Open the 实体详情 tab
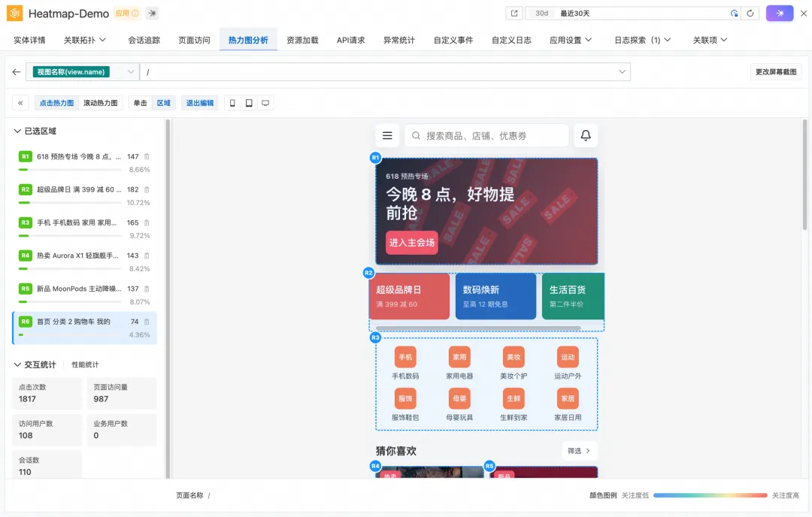Screen dimensions: 812x517 (x=29, y=40)
